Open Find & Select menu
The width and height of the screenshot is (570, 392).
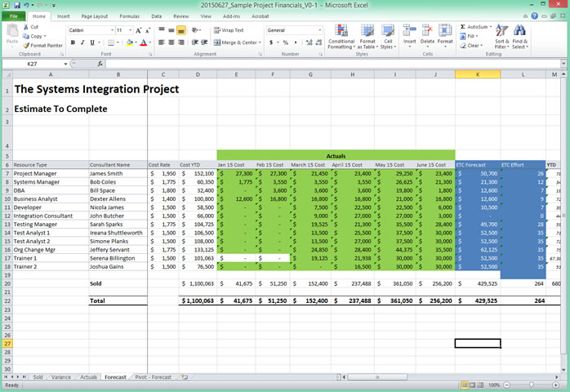(520, 37)
